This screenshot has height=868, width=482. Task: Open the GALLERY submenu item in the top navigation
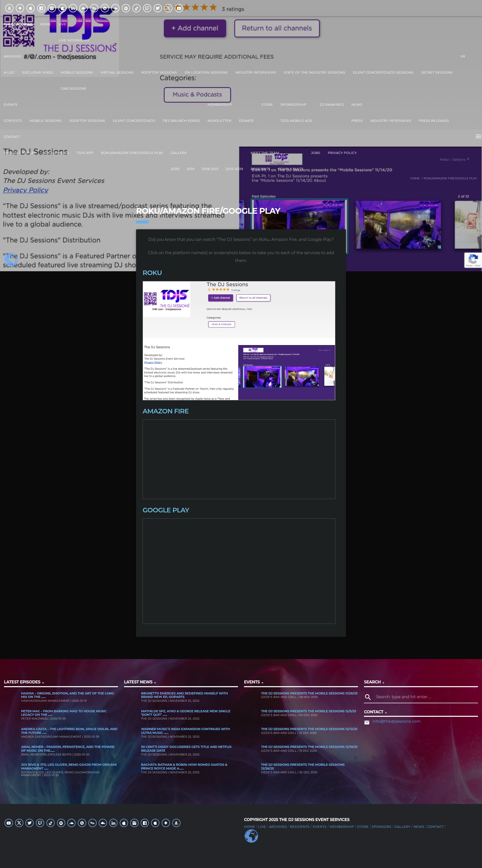[178, 153]
